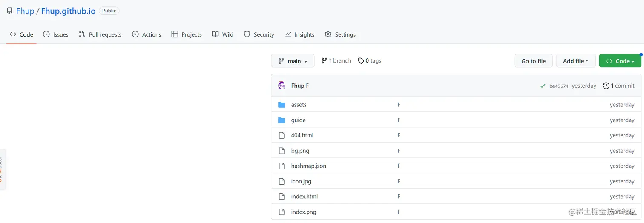Open the Projects tab
The height and width of the screenshot is (223, 644).
[187, 34]
